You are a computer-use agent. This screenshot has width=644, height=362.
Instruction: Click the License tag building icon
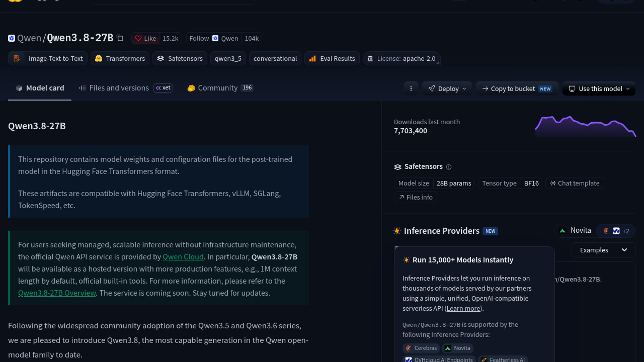370,59
